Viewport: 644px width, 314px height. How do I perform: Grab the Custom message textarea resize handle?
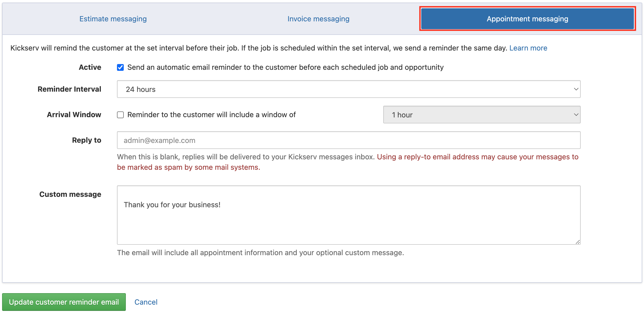tap(578, 242)
